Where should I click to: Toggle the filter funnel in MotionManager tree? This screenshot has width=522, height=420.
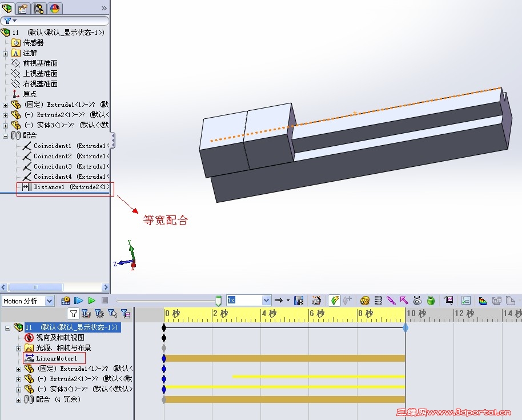pos(73,313)
